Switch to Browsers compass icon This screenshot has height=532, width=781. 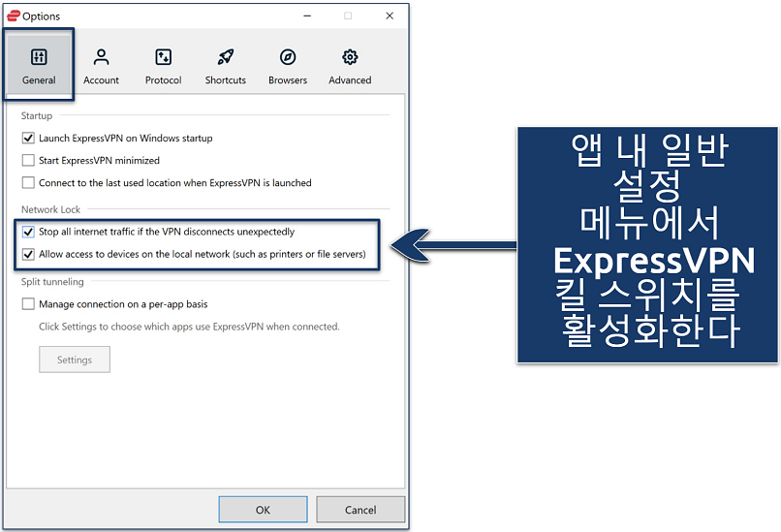[x=288, y=57]
